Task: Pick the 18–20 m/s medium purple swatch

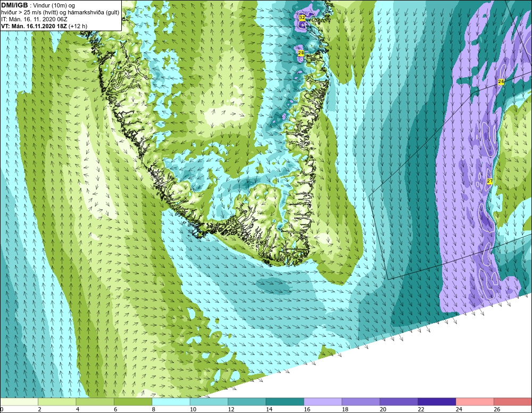Action: [x=361, y=402]
